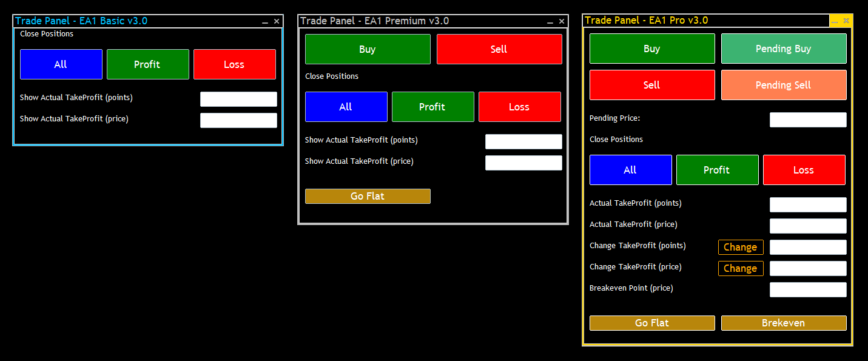Click Basic panel TakeProfit (points) field
Image resolution: width=868 pixels, height=361 pixels.
238,99
